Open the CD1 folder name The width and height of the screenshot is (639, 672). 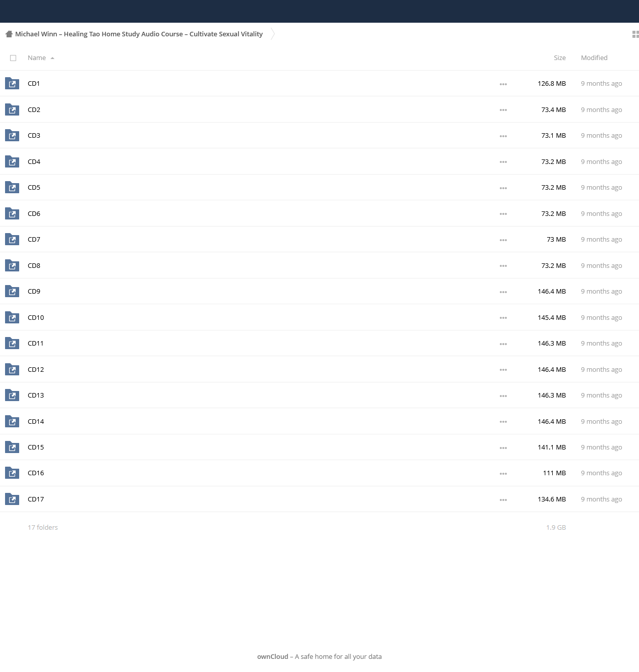tap(34, 84)
